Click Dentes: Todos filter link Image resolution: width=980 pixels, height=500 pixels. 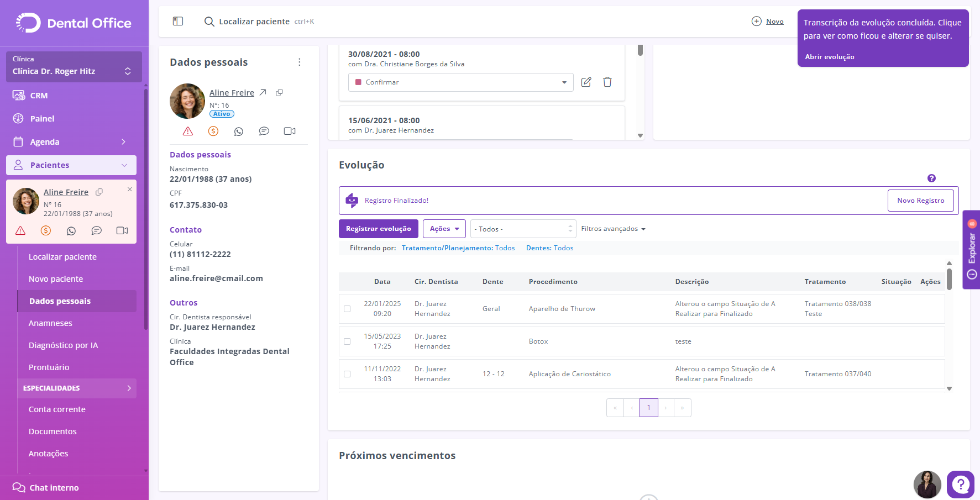pos(549,248)
